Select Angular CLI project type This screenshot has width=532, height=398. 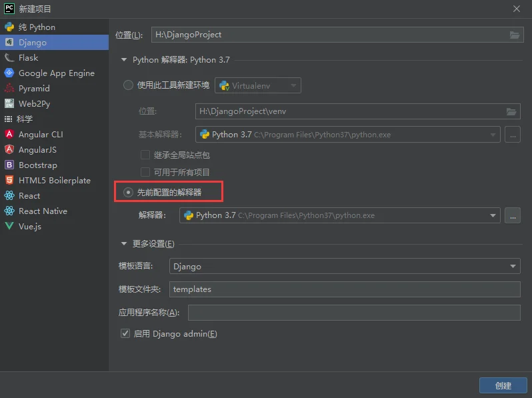(x=54, y=135)
